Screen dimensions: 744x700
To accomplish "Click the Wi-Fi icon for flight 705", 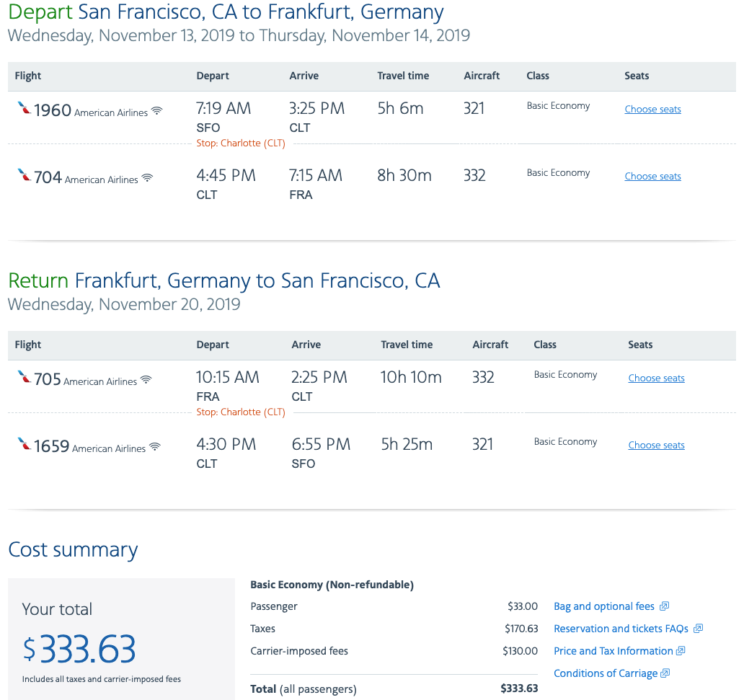I will (146, 380).
